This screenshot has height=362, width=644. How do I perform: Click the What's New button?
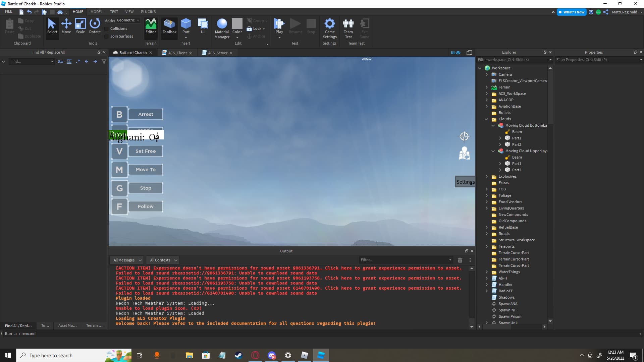(572, 12)
